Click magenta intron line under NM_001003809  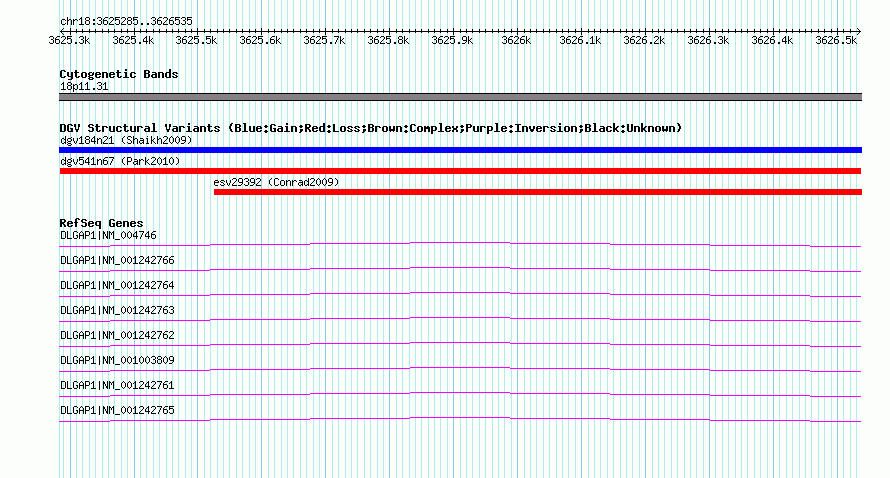click(460, 368)
